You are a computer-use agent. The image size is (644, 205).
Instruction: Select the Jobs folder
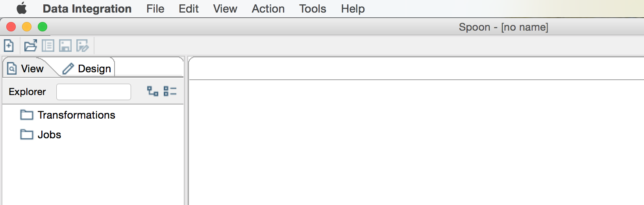click(49, 135)
